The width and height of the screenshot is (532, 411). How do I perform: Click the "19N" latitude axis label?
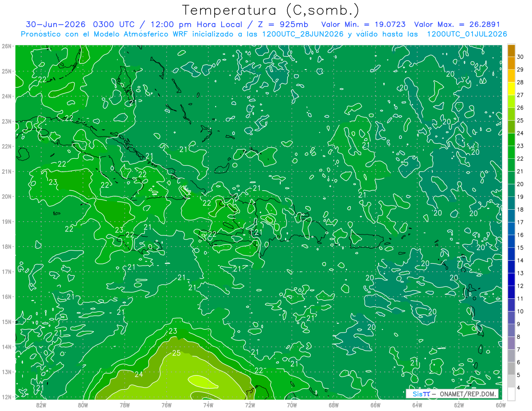pyautogui.click(x=6, y=221)
